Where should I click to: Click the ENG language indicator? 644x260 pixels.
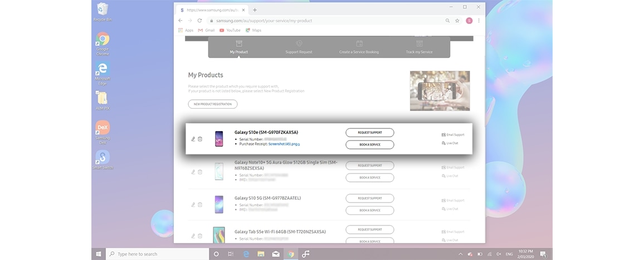[509, 254]
